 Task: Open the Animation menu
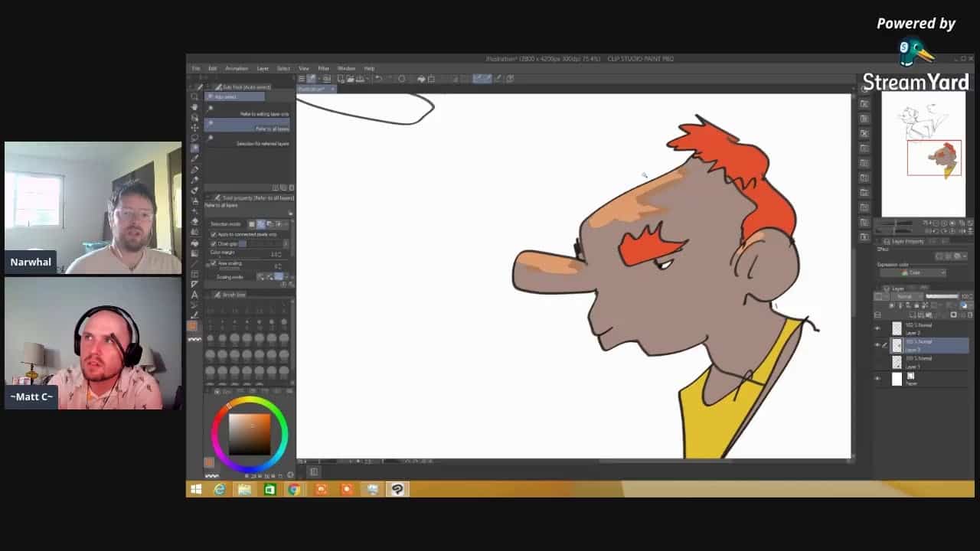[236, 68]
